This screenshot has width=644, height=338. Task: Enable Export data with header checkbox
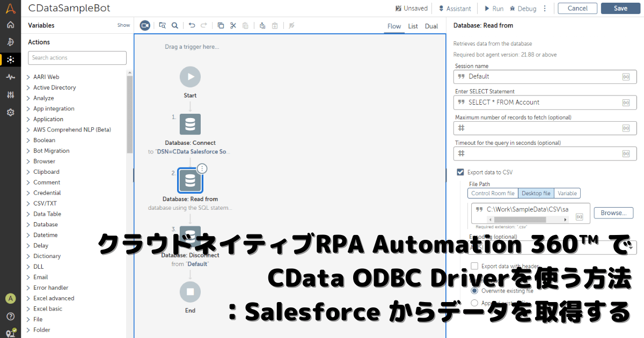pyautogui.click(x=474, y=266)
